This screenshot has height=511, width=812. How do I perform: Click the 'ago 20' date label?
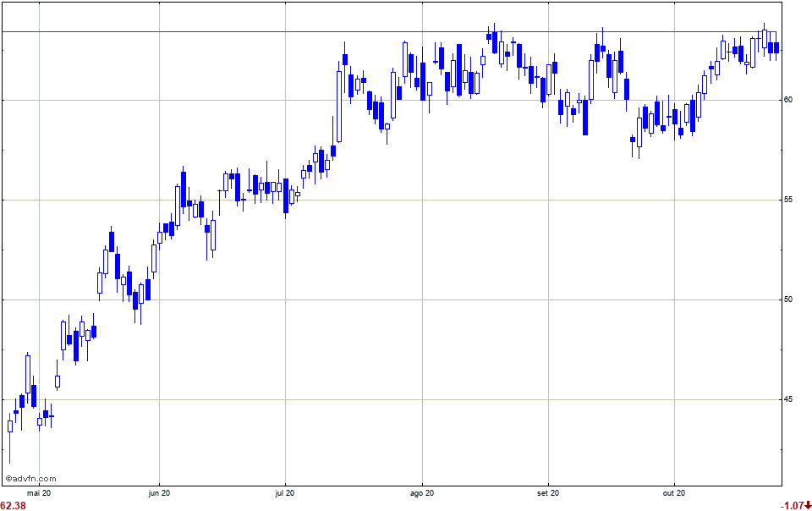click(x=422, y=493)
